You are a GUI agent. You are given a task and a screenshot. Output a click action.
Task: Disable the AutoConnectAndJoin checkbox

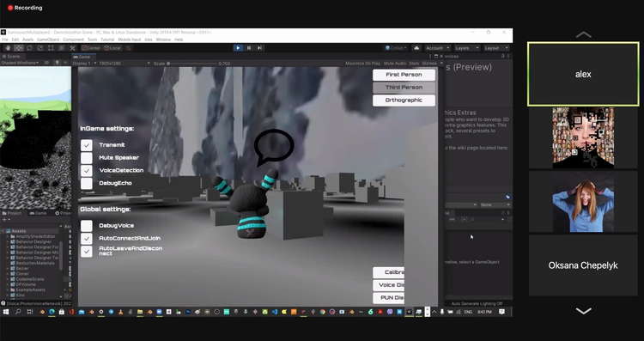click(86, 238)
